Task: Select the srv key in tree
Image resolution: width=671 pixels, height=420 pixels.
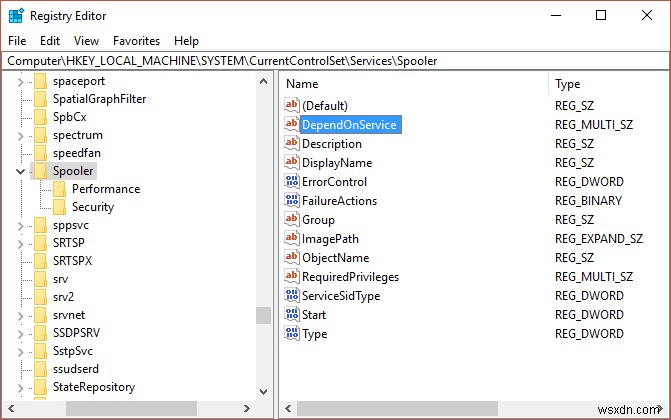Action: (x=60, y=279)
